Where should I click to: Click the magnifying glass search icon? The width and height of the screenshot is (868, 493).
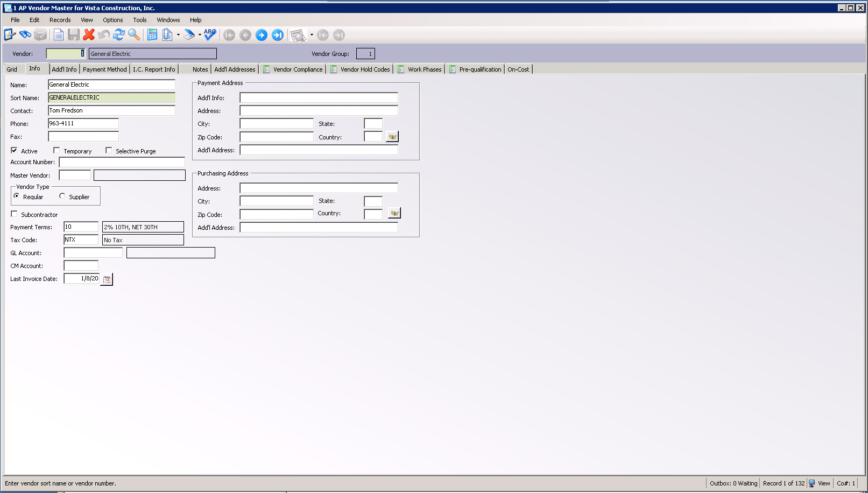[134, 35]
